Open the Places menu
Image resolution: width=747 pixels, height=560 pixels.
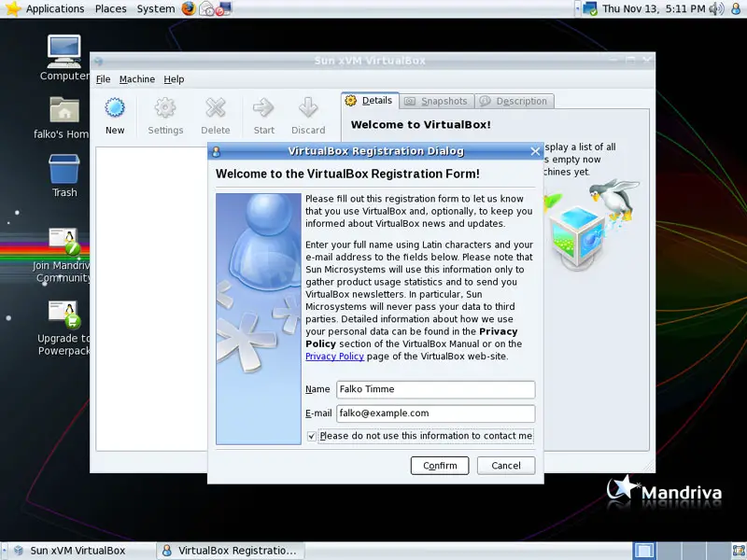[x=110, y=8]
